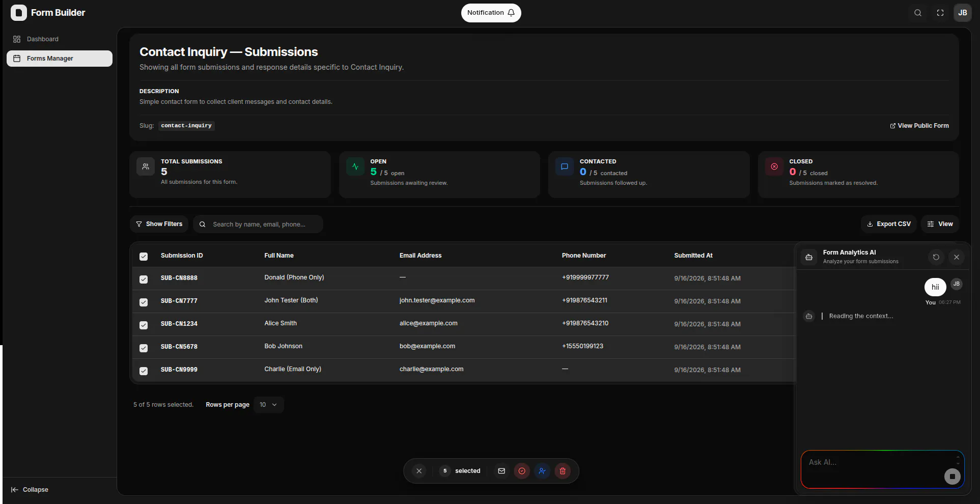Click the Forms Manager calendar icon
Image resolution: width=980 pixels, height=504 pixels.
click(17, 59)
